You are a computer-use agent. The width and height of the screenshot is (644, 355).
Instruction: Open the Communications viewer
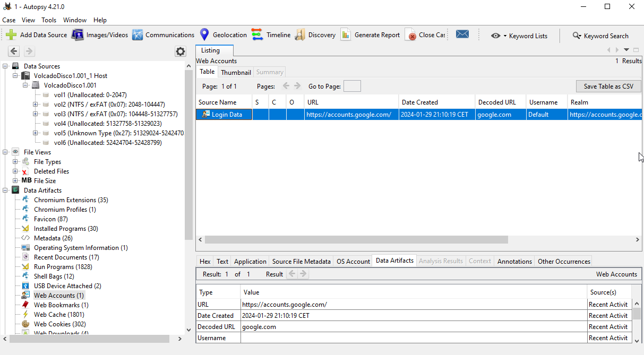[164, 35]
